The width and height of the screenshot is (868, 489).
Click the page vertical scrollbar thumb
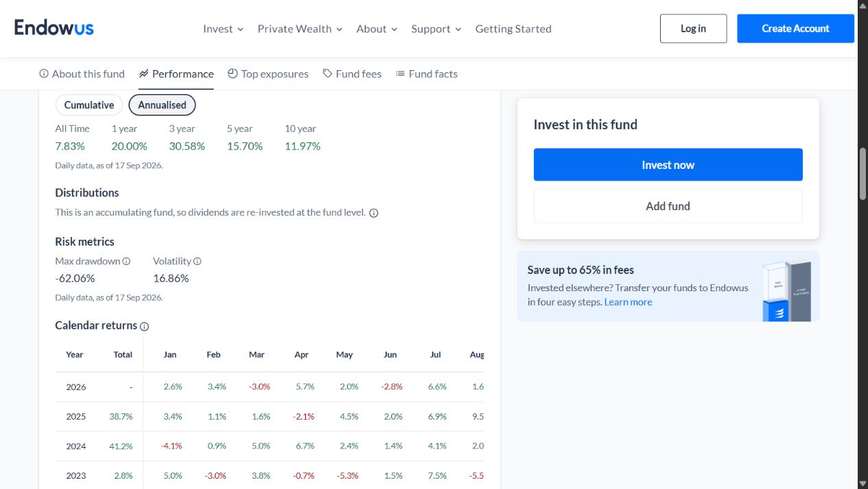[x=863, y=173]
